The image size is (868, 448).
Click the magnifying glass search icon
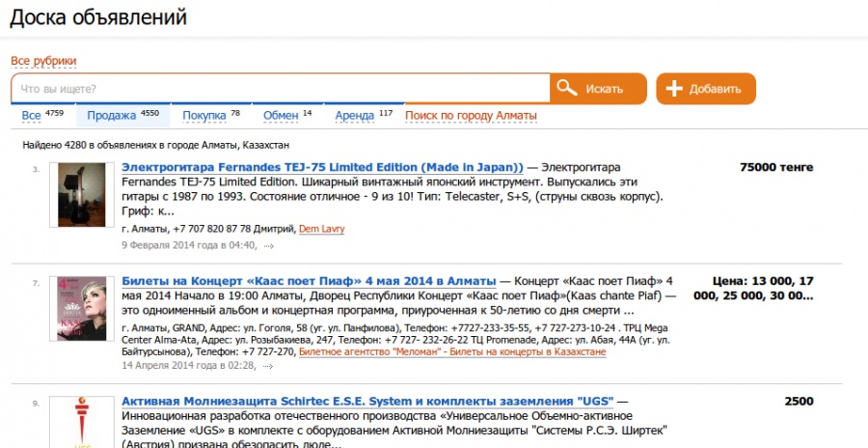point(567,89)
